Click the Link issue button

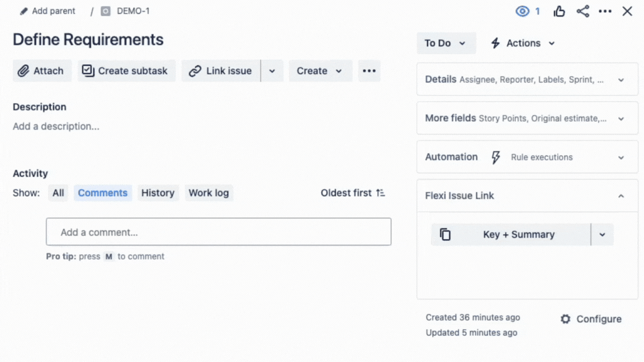point(221,71)
